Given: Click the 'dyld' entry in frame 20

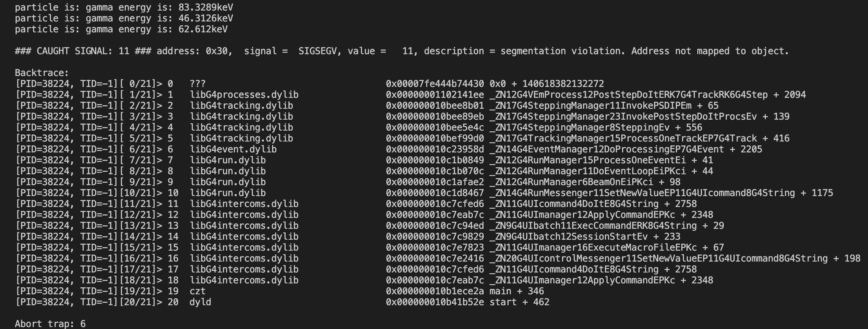Looking at the screenshot, I should tap(200, 302).
